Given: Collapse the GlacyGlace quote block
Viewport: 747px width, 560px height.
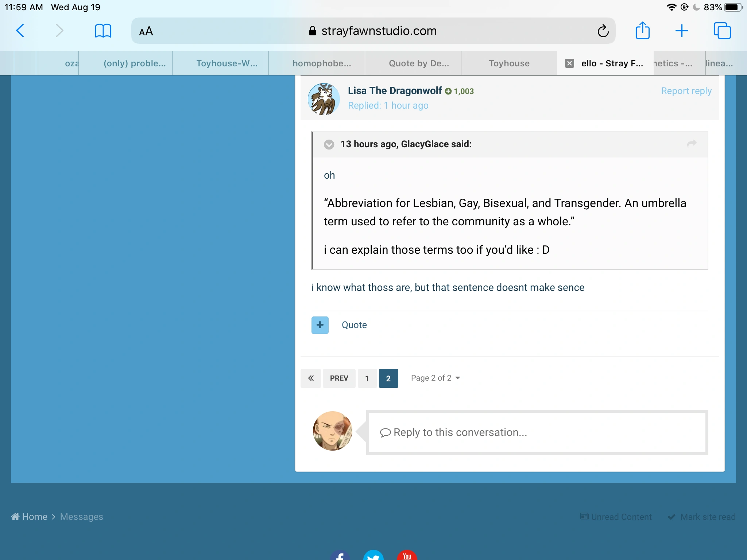Looking at the screenshot, I should pos(329,144).
